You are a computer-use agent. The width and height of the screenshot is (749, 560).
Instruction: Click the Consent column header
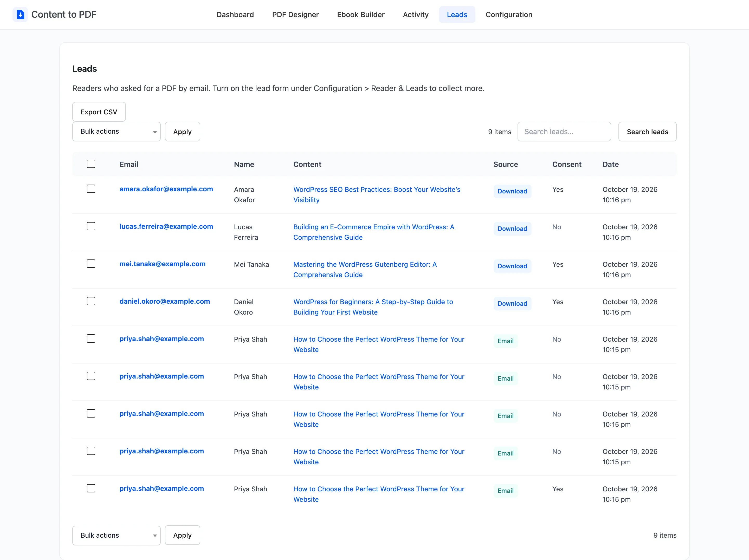coord(566,164)
